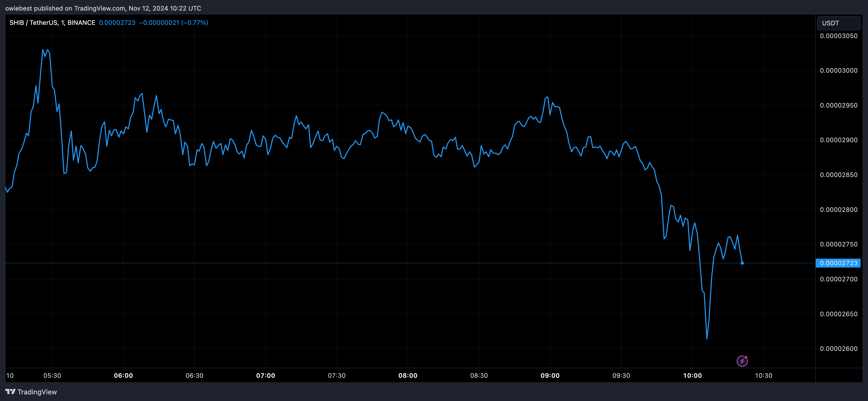The width and height of the screenshot is (868, 401).
Task: Click the 08:00 time axis label
Action: [x=408, y=375]
